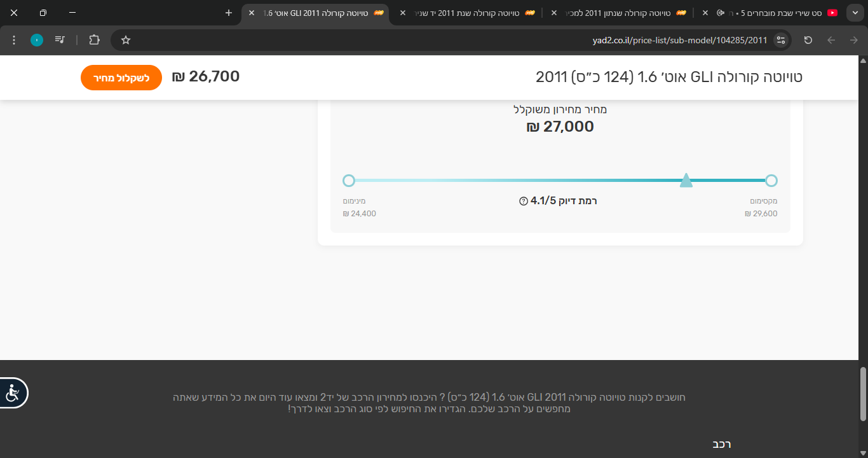
Task: Expand the tab search dropdown arrow
Action: 855,13
